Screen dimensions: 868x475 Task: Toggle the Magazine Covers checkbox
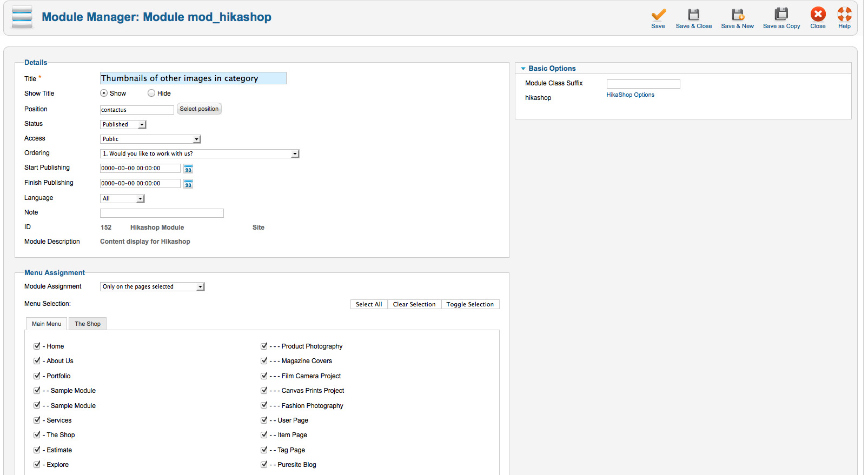[264, 360]
